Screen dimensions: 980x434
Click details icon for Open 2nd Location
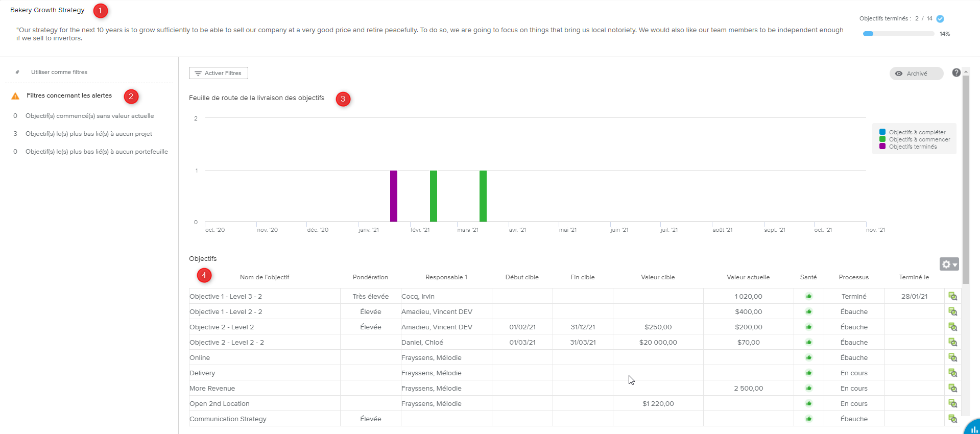click(952, 403)
